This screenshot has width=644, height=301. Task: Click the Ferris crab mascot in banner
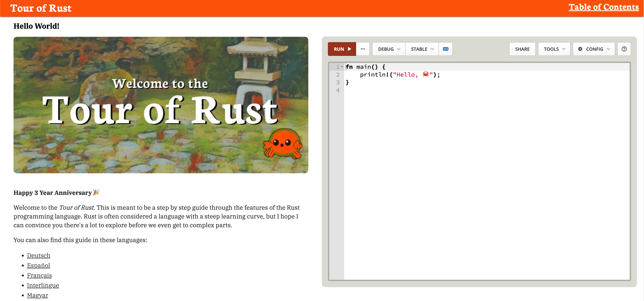pos(283,144)
